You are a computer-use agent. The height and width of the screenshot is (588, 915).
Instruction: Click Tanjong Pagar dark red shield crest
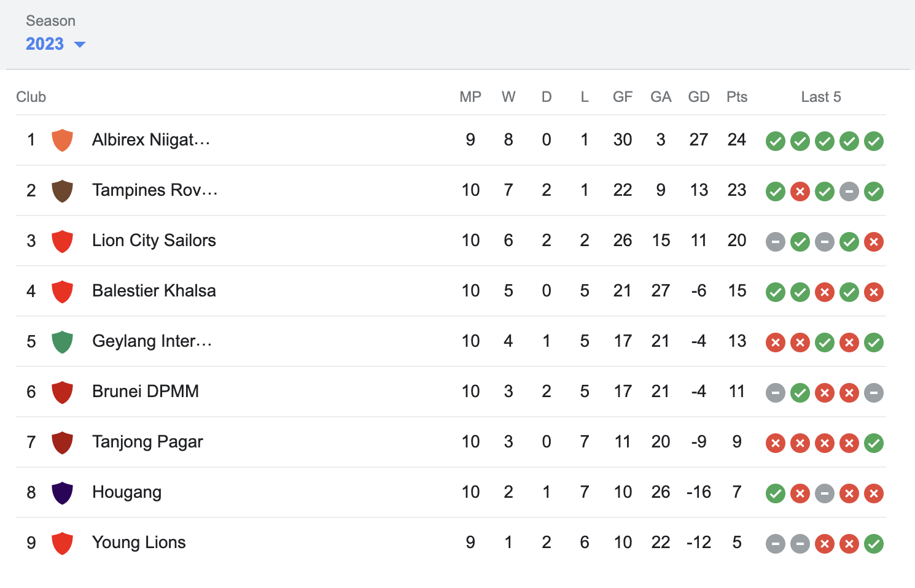[x=62, y=442]
